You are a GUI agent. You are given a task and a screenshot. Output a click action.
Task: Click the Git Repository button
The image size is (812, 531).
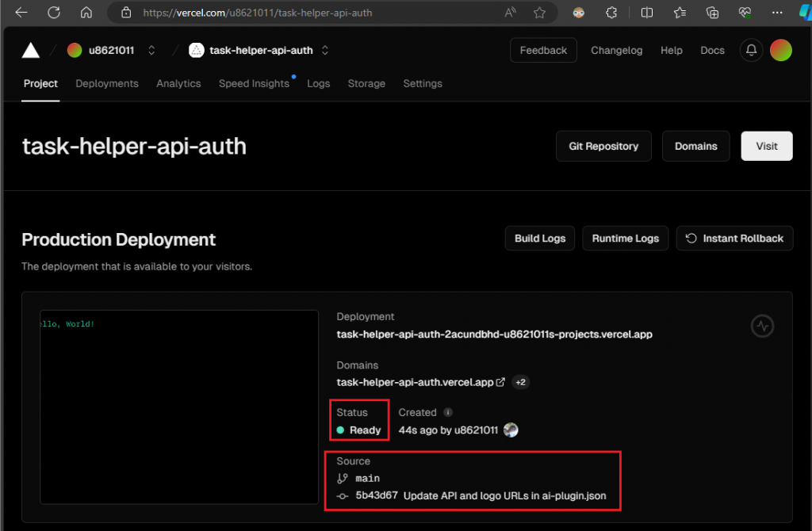pyautogui.click(x=603, y=146)
